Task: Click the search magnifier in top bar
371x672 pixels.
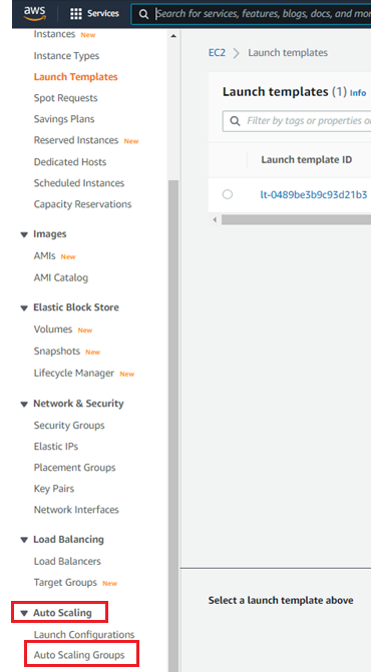Action: pos(144,14)
